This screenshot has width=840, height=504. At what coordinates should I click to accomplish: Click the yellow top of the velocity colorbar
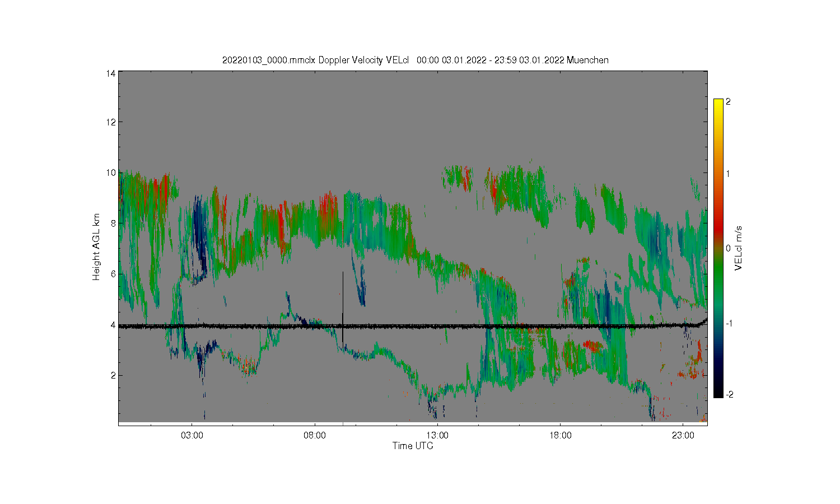718,104
